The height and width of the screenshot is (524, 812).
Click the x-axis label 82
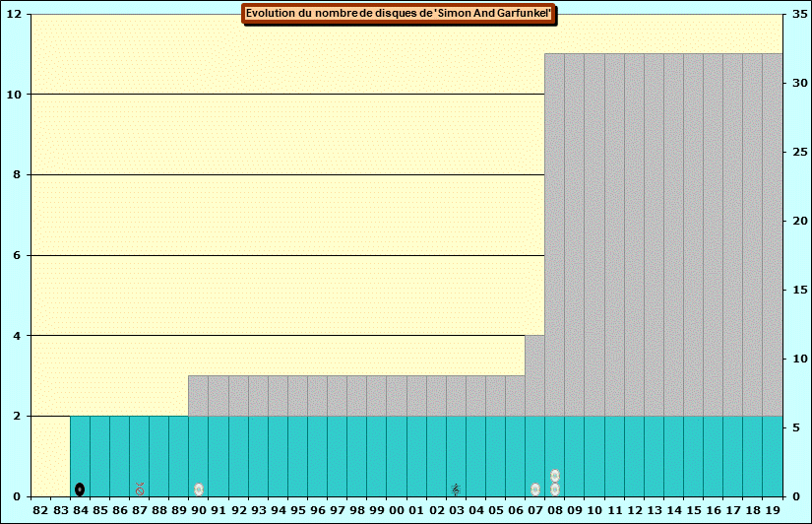[x=40, y=510]
